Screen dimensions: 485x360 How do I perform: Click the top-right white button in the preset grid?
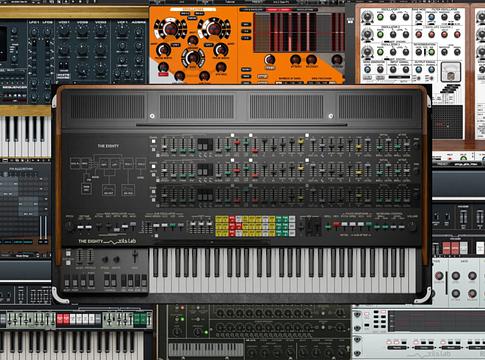click(292, 219)
